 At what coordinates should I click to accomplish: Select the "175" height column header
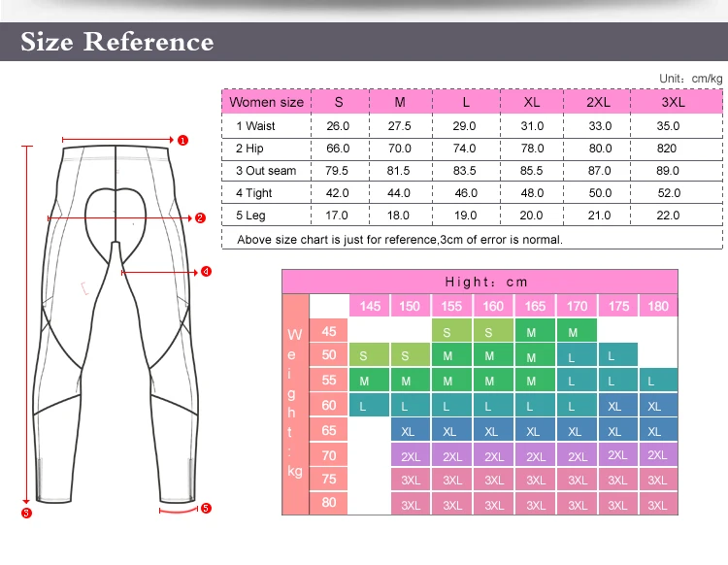[x=618, y=306]
